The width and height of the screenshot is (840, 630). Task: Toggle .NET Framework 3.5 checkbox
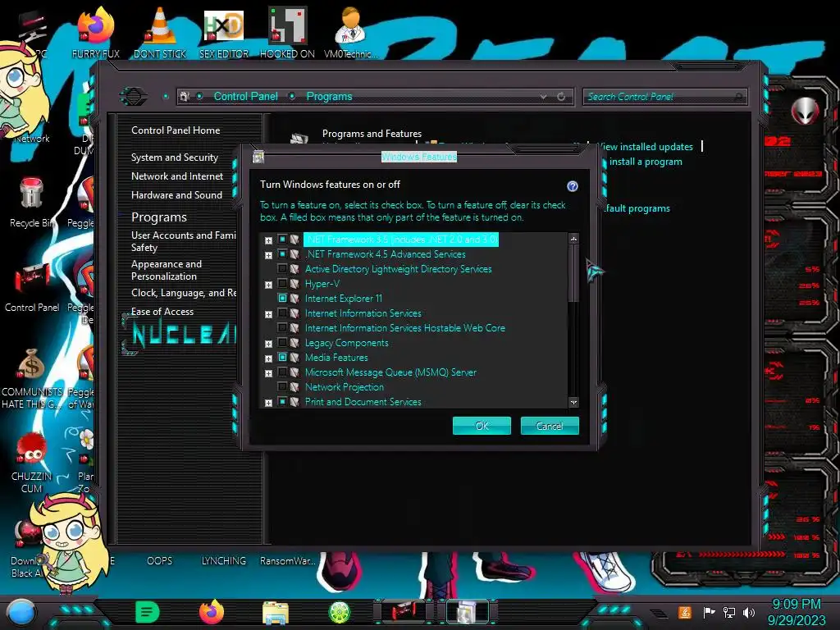[x=282, y=239]
